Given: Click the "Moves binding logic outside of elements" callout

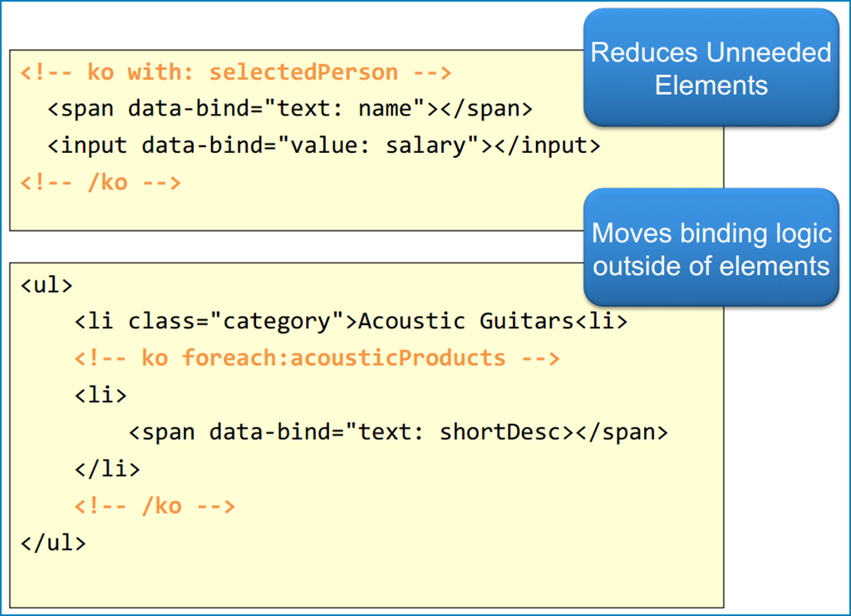Looking at the screenshot, I should [x=711, y=249].
